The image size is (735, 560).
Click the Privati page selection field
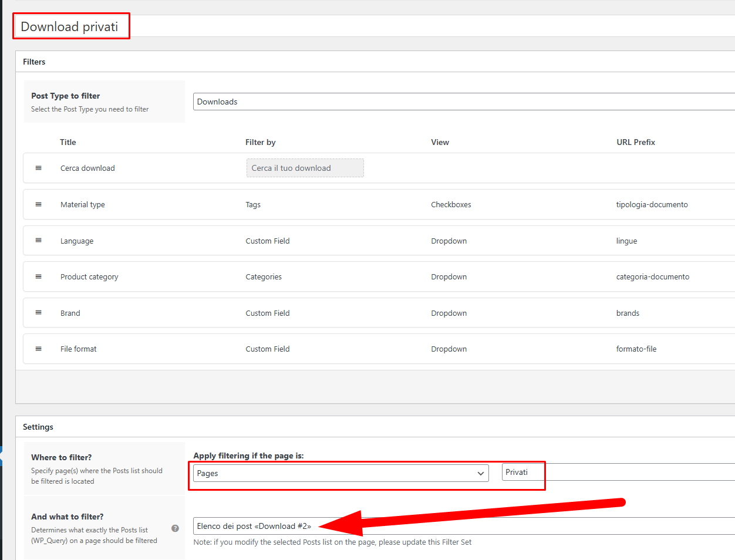coord(618,472)
